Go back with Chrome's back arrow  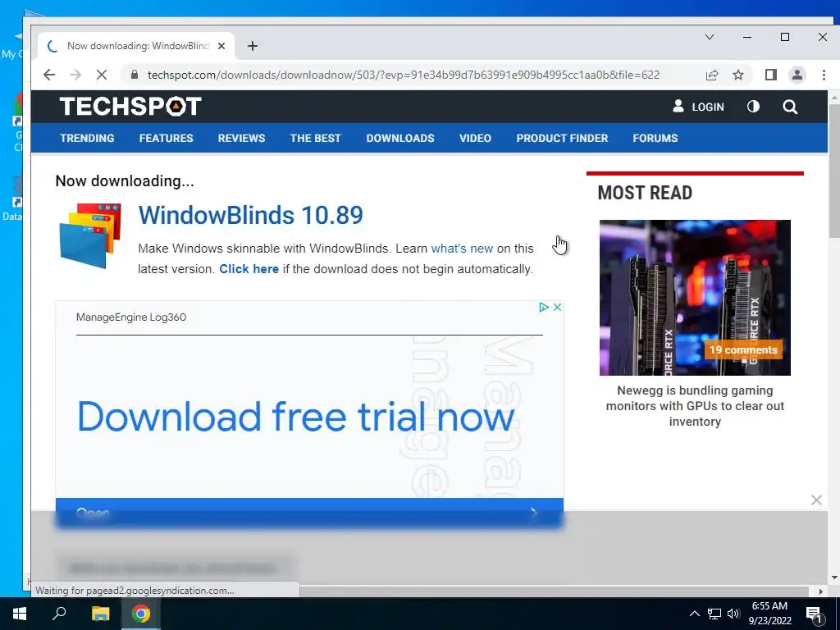49,75
